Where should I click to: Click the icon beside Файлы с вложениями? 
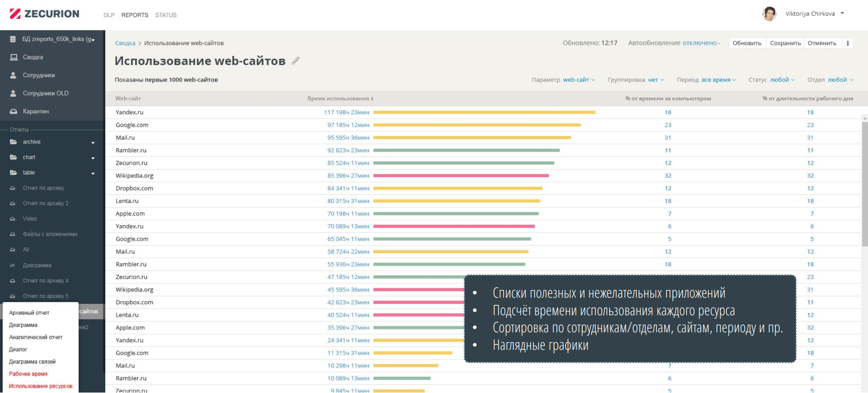click(x=13, y=234)
